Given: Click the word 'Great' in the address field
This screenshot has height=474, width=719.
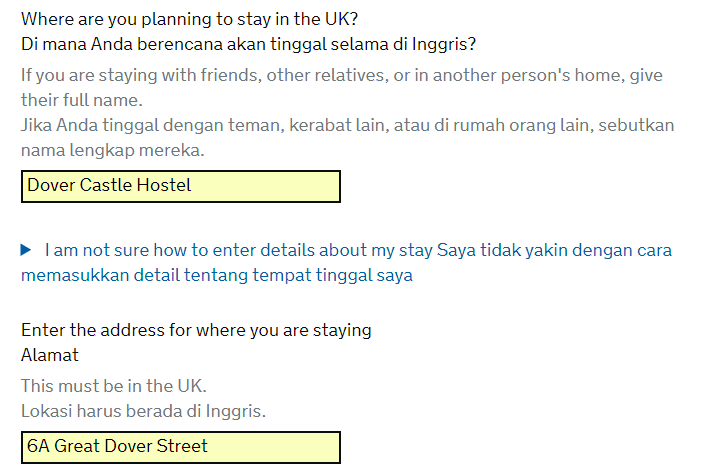Looking at the screenshot, I should [x=77, y=447].
